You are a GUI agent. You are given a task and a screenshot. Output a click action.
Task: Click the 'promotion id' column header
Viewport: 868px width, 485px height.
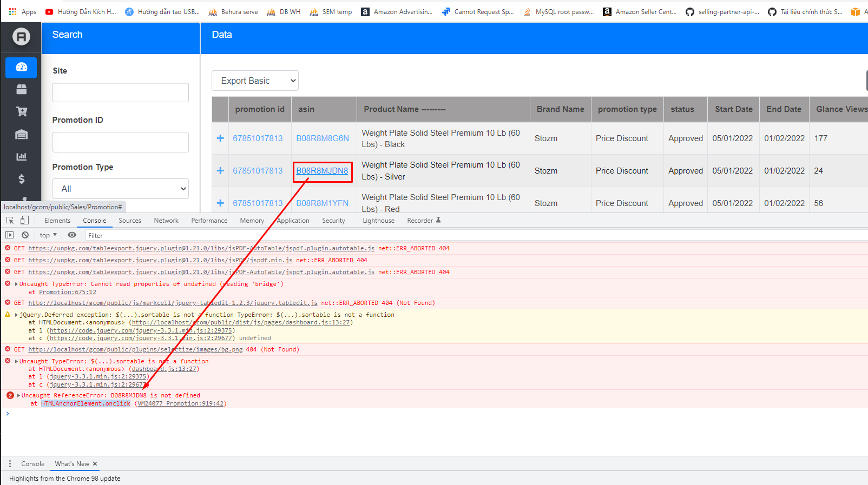(260, 109)
